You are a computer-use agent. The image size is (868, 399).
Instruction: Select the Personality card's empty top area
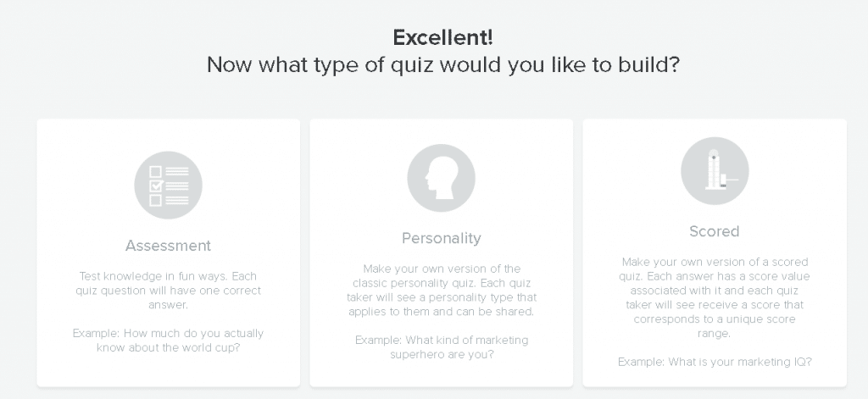click(441, 131)
